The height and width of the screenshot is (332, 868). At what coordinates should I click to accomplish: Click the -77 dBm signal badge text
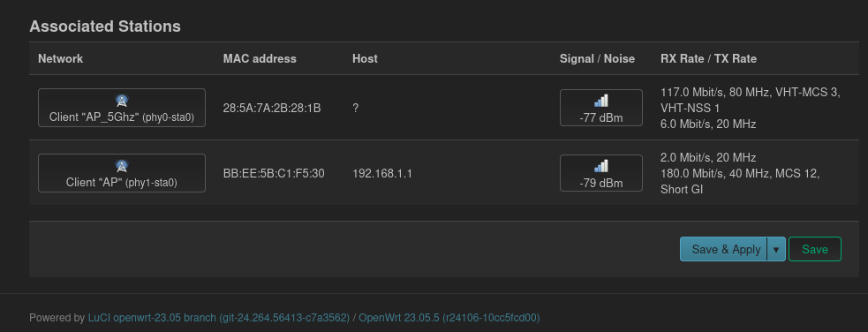click(x=601, y=117)
